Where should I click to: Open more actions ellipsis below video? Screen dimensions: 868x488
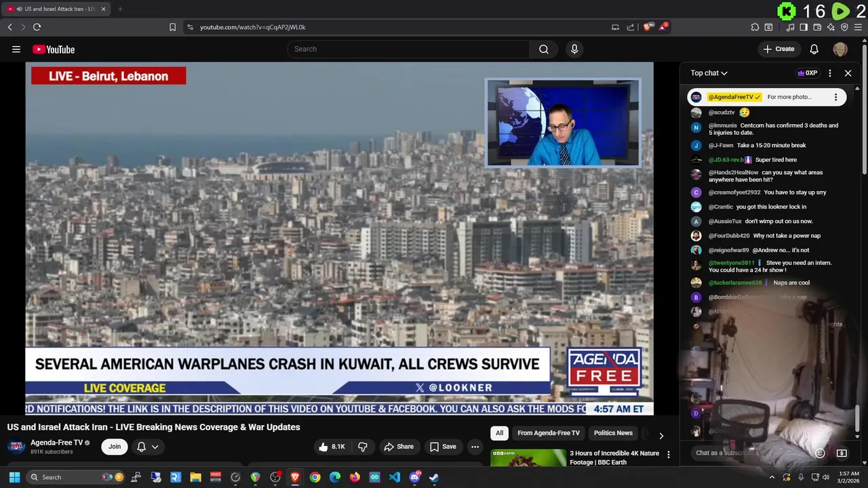point(475,447)
